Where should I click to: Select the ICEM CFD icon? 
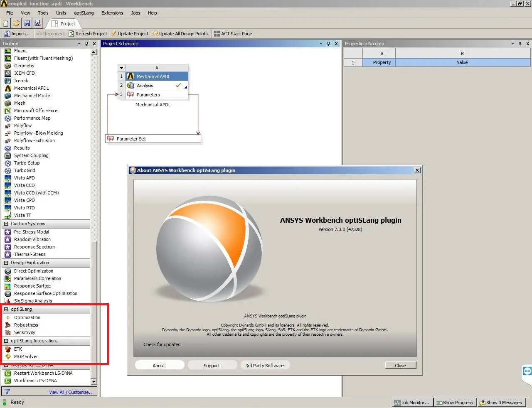pos(8,73)
